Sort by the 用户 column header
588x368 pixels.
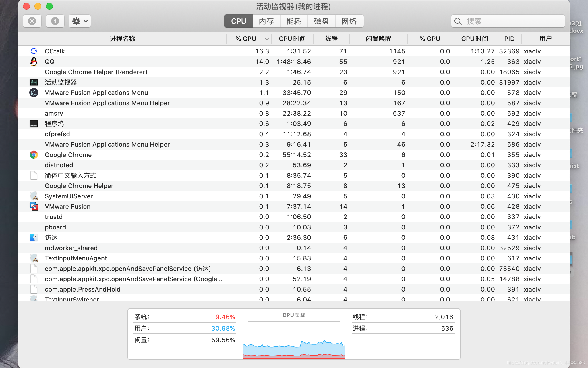click(x=545, y=39)
